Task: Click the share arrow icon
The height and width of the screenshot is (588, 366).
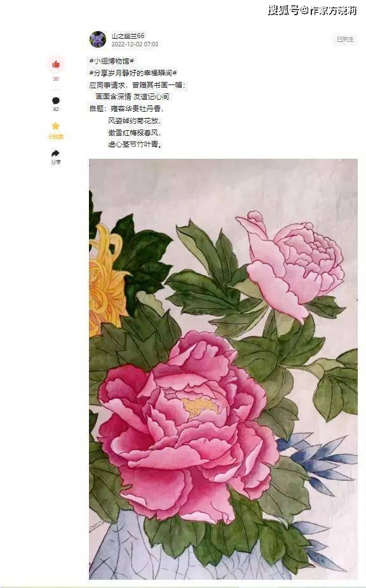Action: (55, 154)
